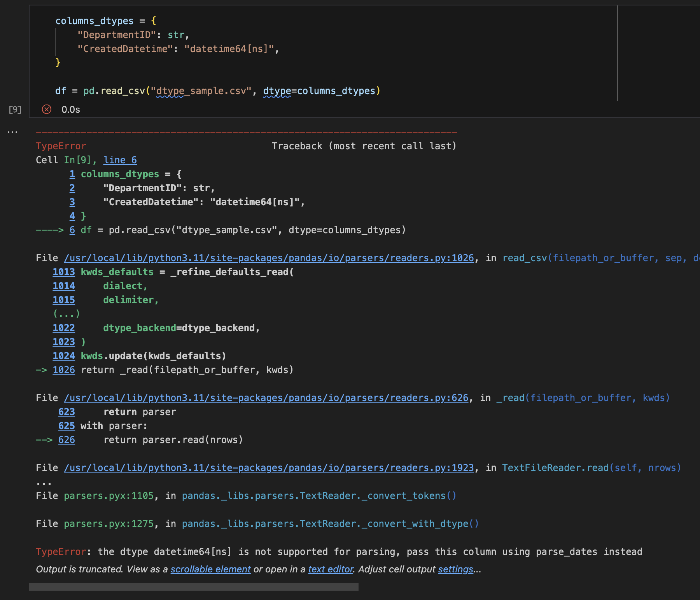This screenshot has width=700, height=600.
Task: Click the "datetime64[ns]" value in code cell
Action: click(x=229, y=49)
